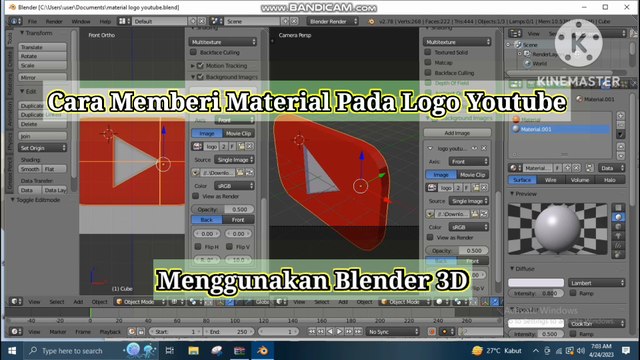Open left panel Source Single Image dropdown
The height and width of the screenshot is (360, 640).
(x=235, y=160)
